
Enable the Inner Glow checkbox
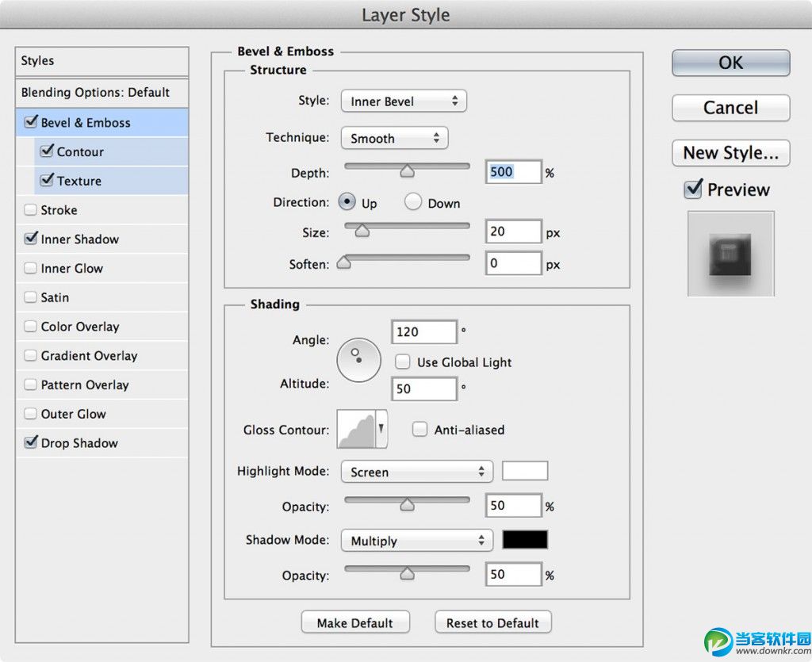coord(31,268)
